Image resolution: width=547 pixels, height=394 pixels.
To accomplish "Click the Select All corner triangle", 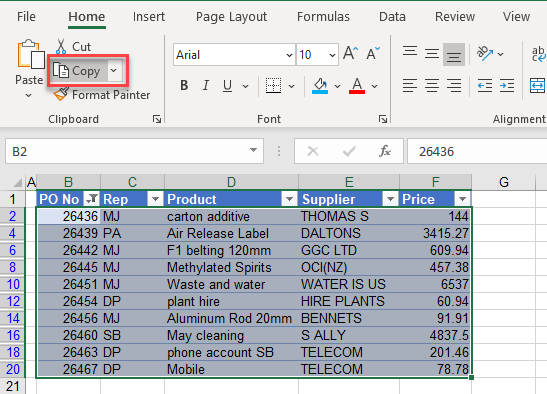I will [x=17, y=183].
